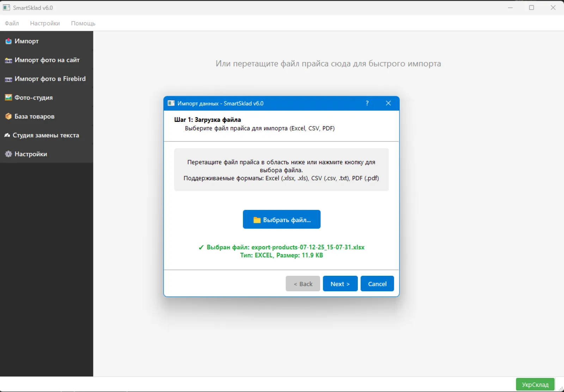564x392 pixels.
Task: Click the База товаров box icon
Action: [8, 117]
